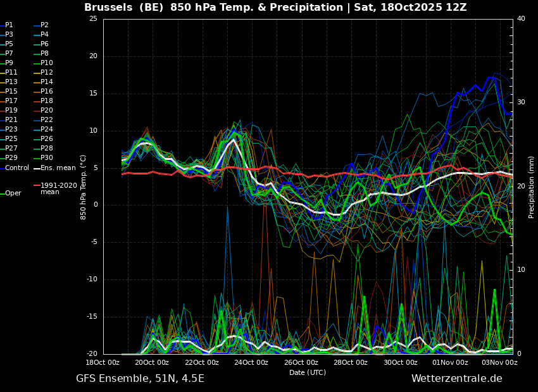Click the P12 legend entry
This screenshot has height=392, width=538.
[x=44, y=72]
